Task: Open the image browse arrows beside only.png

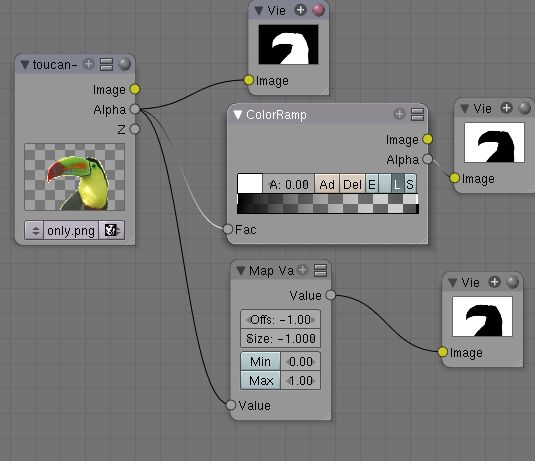Action: pos(34,230)
